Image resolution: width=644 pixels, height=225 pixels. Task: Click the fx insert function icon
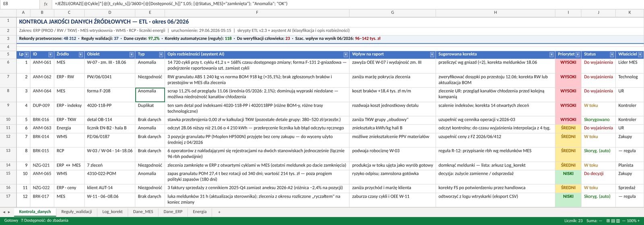(45, 4)
